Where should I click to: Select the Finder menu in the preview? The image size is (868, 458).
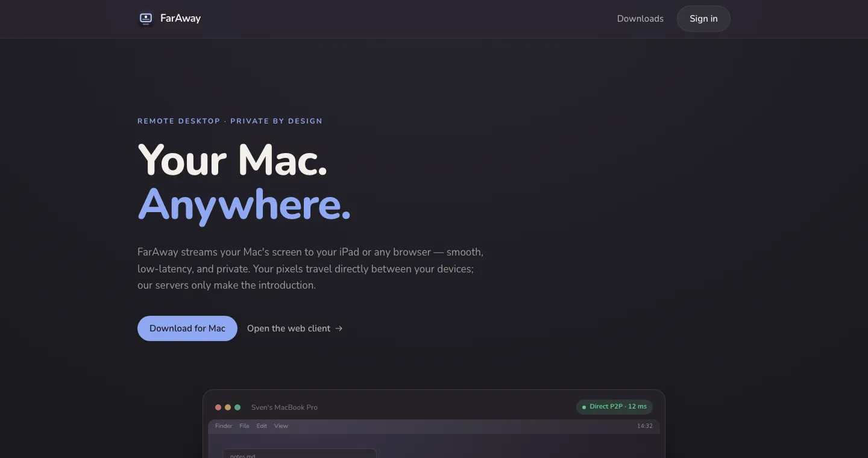point(224,426)
